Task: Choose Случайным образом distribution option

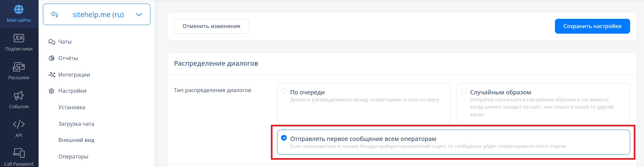Action: point(464,91)
